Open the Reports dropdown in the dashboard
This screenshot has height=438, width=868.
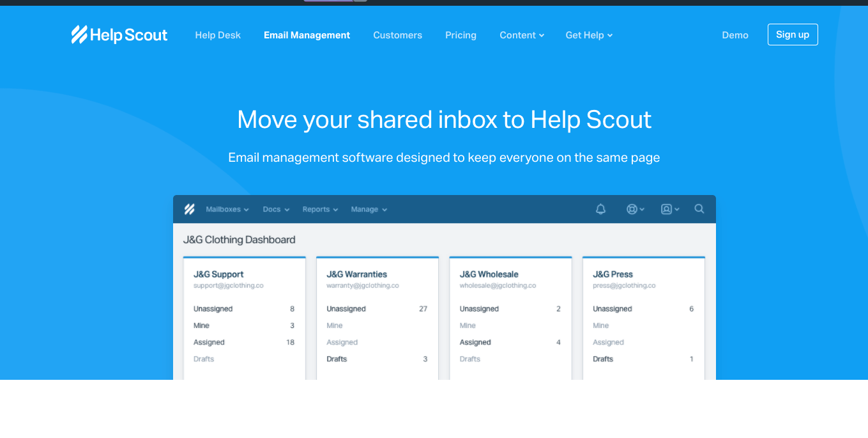[x=320, y=209]
